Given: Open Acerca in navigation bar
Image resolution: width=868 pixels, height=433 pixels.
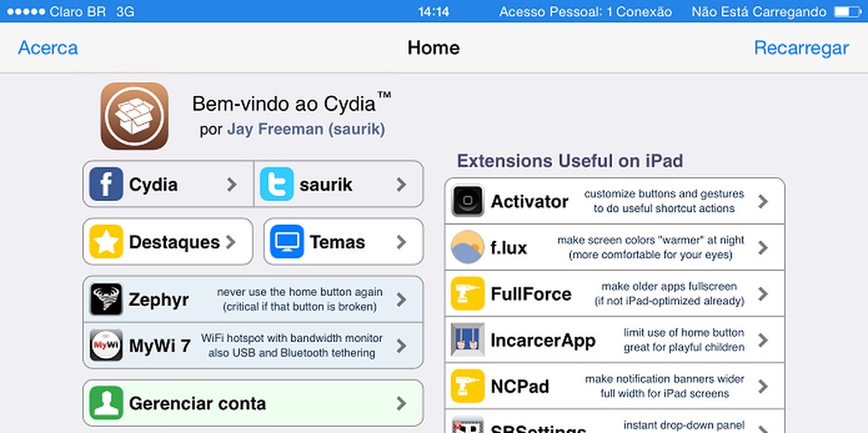Looking at the screenshot, I should pos(49,49).
